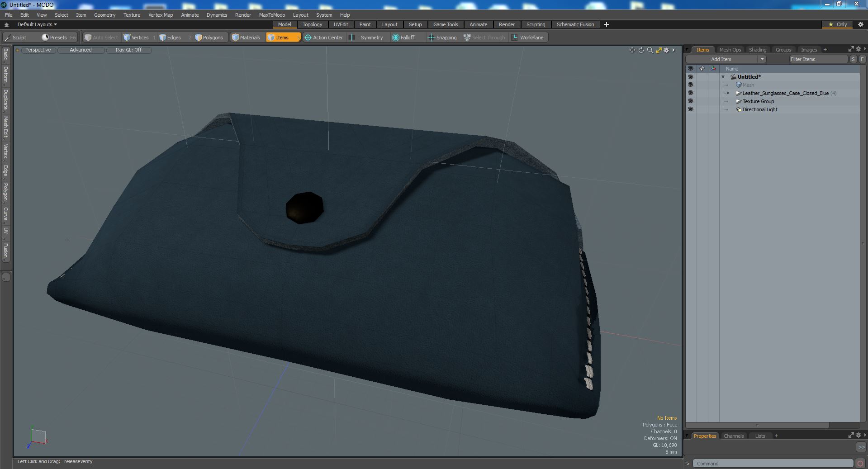The height and width of the screenshot is (469, 868).
Task: Click the Filter Items field
Action: coord(818,59)
